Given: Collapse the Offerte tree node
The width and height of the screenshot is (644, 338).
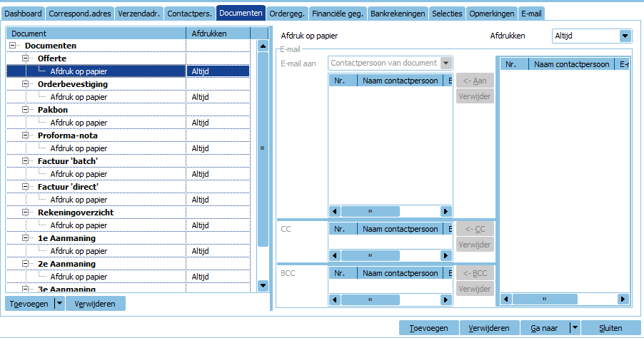Looking at the screenshot, I should point(26,58).
